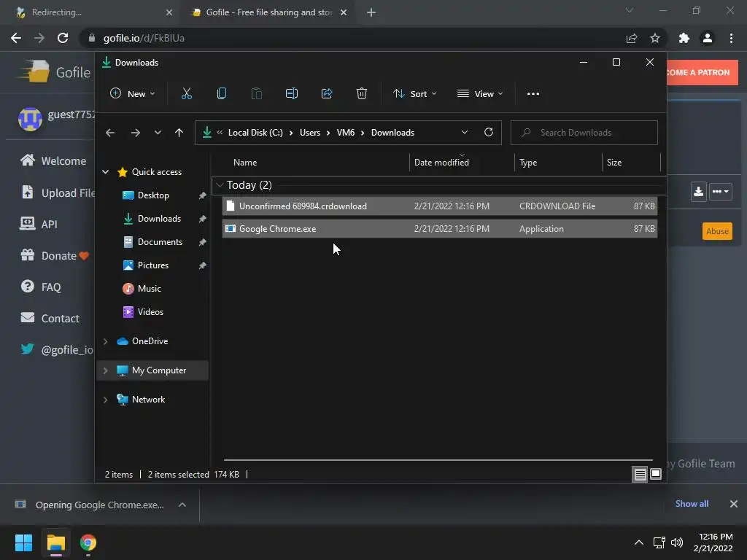Click the Paste icon in Explorer toolbar
Screen dimensions: 747x560
tap(256, 94)
